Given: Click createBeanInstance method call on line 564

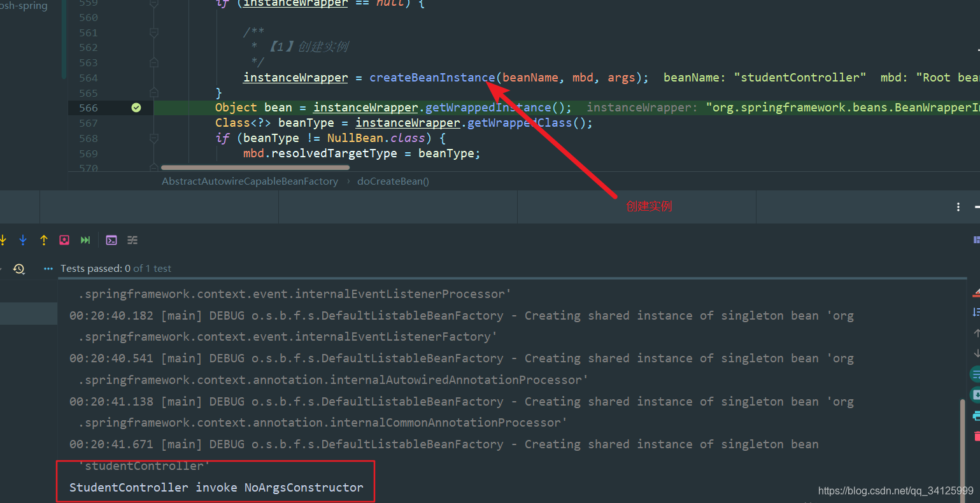Looking at the screenshot, I should pyautogui.click(x=432, y=78).
